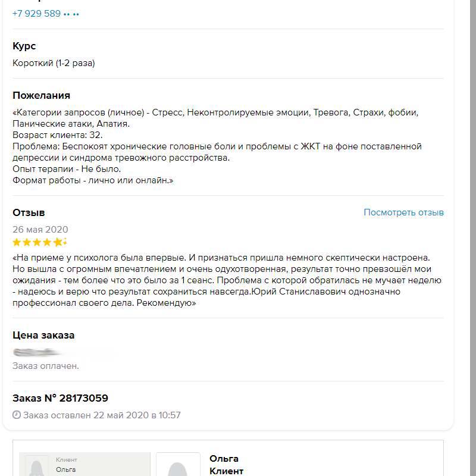Click the "Отзыв" section heading
This screenshot has width=476, height=476.
[x=29, y=212]
